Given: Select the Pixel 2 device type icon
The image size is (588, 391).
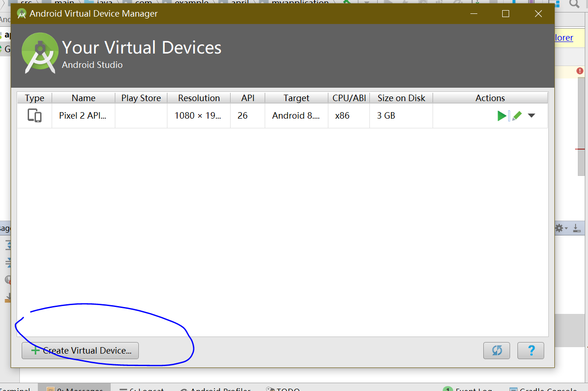Looking at the screenshot, I should (35, 115).
